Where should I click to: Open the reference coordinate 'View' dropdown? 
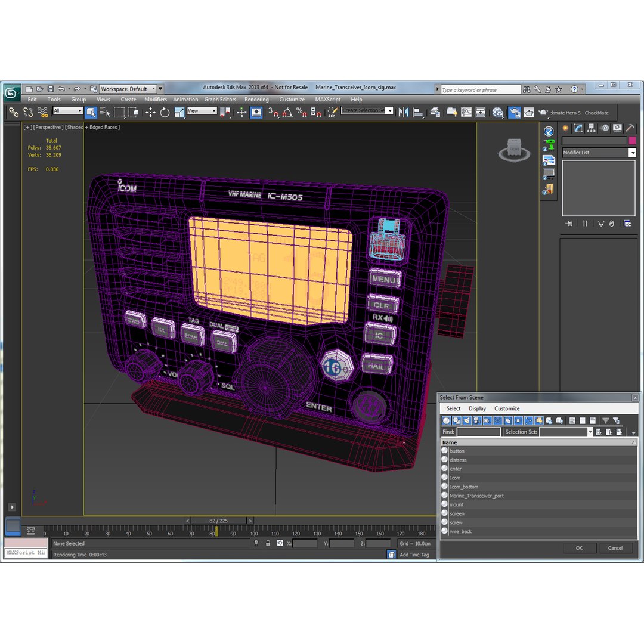pyautogui.click(x=202, y=111)
